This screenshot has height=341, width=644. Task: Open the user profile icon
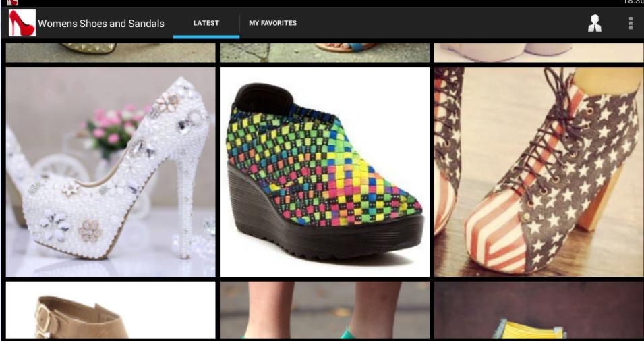pyautogui.click(x=594, y=23)
